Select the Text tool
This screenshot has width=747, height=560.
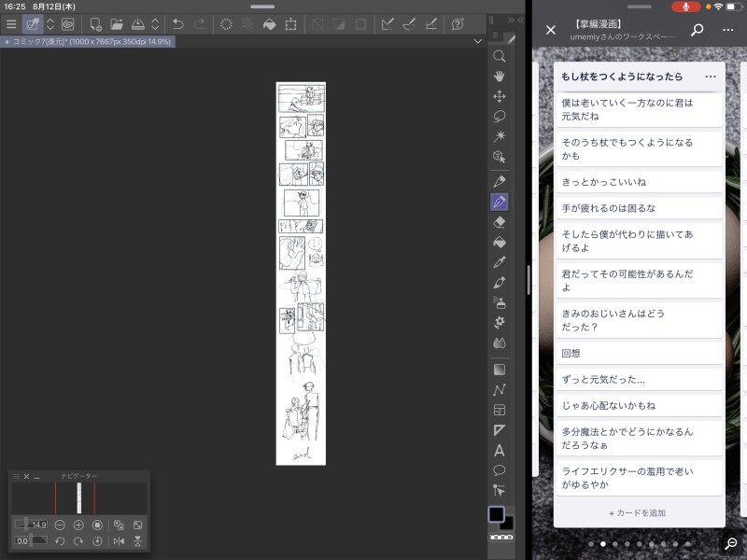[x=500, y=450]
